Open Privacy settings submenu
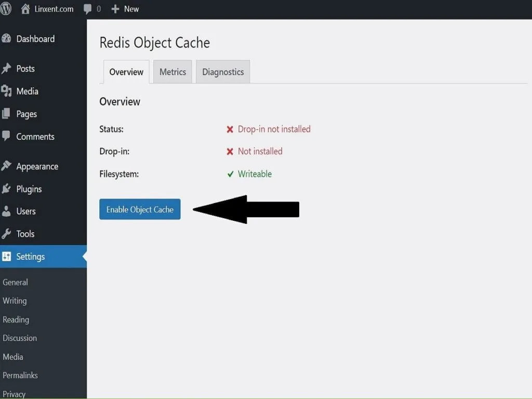This screenshot has width=532, height=399. [14, 394]
